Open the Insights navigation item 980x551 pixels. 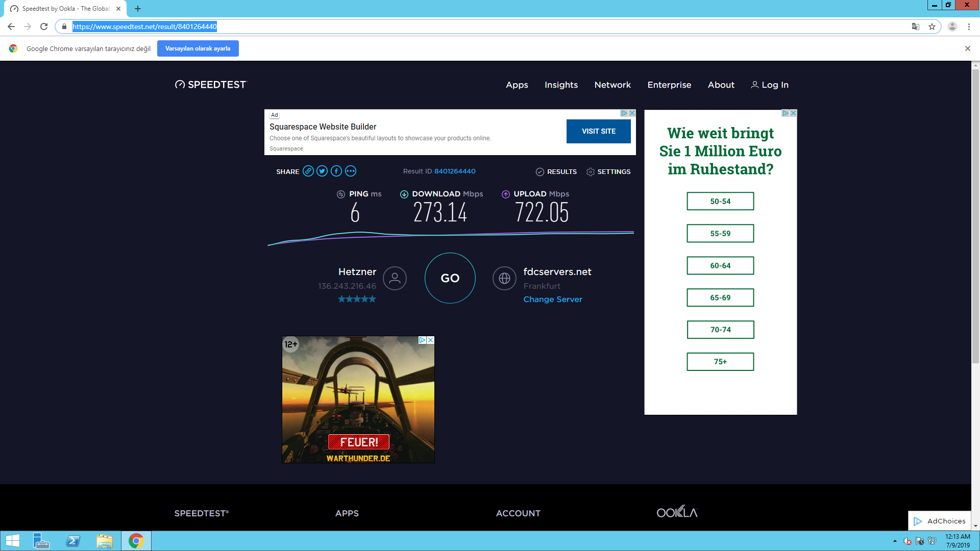click(561, 85)
